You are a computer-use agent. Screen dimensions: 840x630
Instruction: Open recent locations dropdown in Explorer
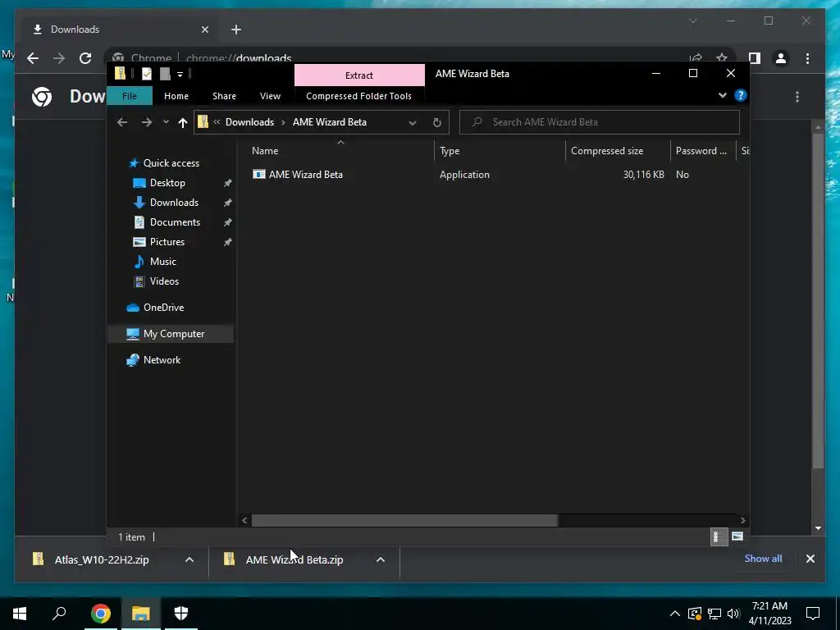tap(166, 122)
